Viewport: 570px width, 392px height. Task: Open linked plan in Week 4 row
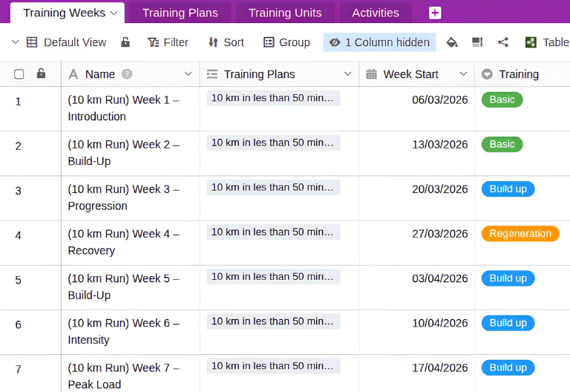click(x=273, y=232)
